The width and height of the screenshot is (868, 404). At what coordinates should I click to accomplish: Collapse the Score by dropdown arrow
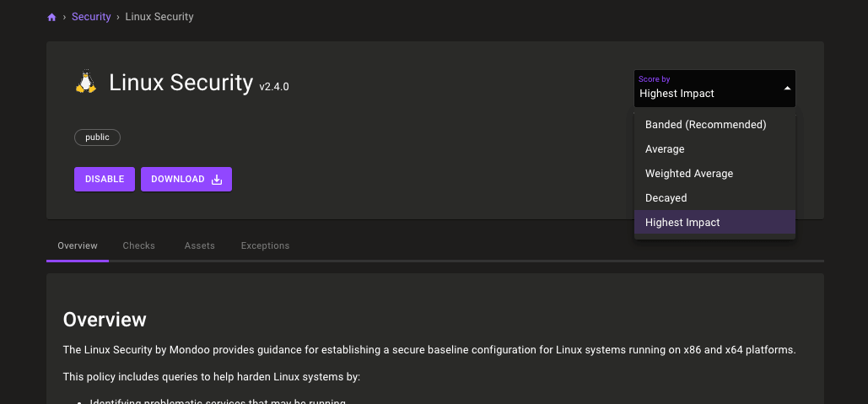point(786,89)
